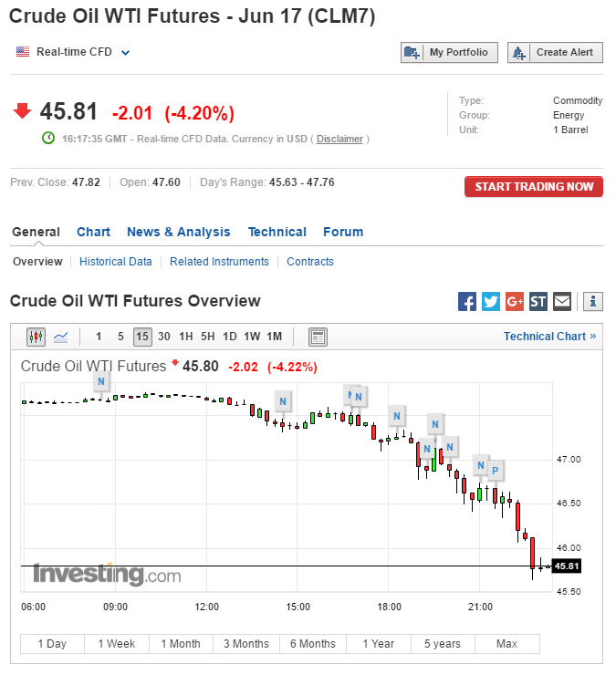Switch to News & Analysis tab

click(179, 232)
